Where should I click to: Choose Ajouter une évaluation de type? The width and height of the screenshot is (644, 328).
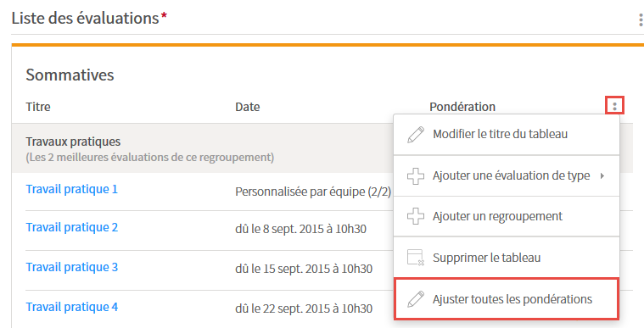click(507, 175)
